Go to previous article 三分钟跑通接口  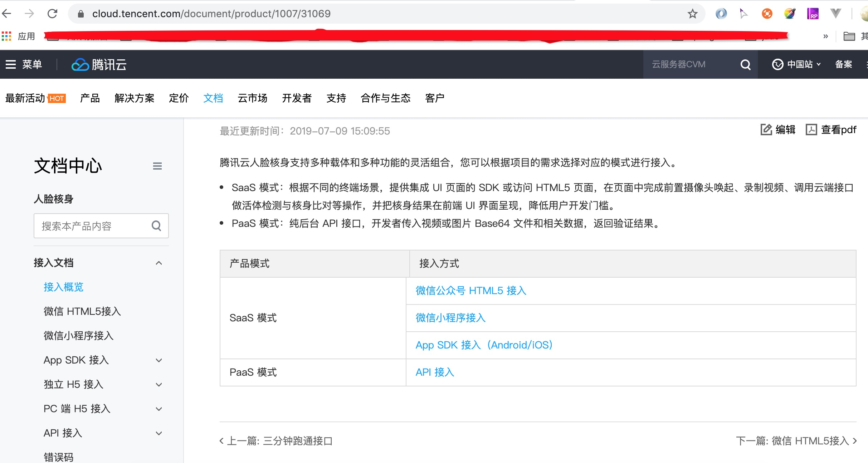coord(276,441)
